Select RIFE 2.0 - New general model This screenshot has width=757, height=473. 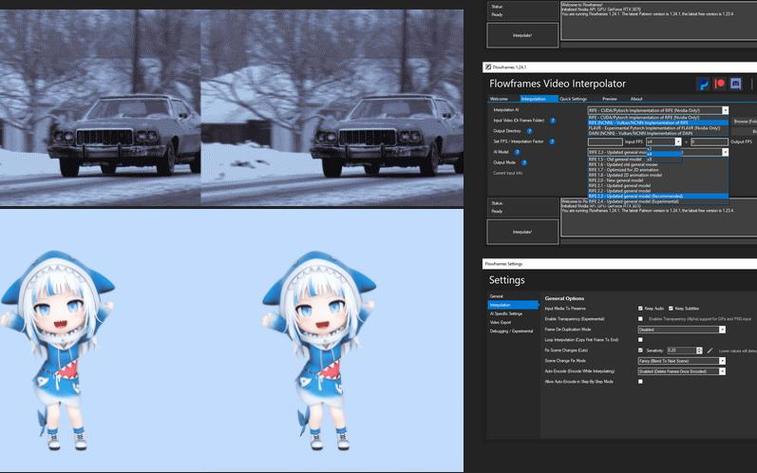tap(658, 181)
